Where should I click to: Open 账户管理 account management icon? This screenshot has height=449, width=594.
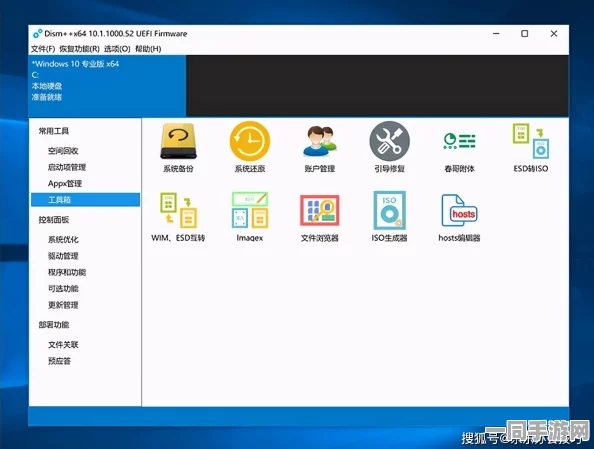pos(320,141)
